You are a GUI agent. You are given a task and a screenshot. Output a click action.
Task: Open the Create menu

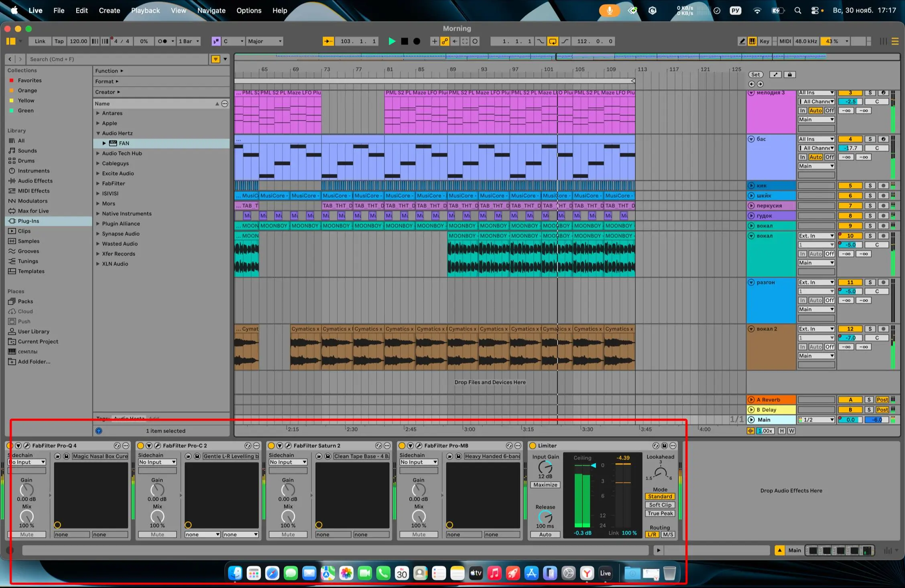pos(110,10)
